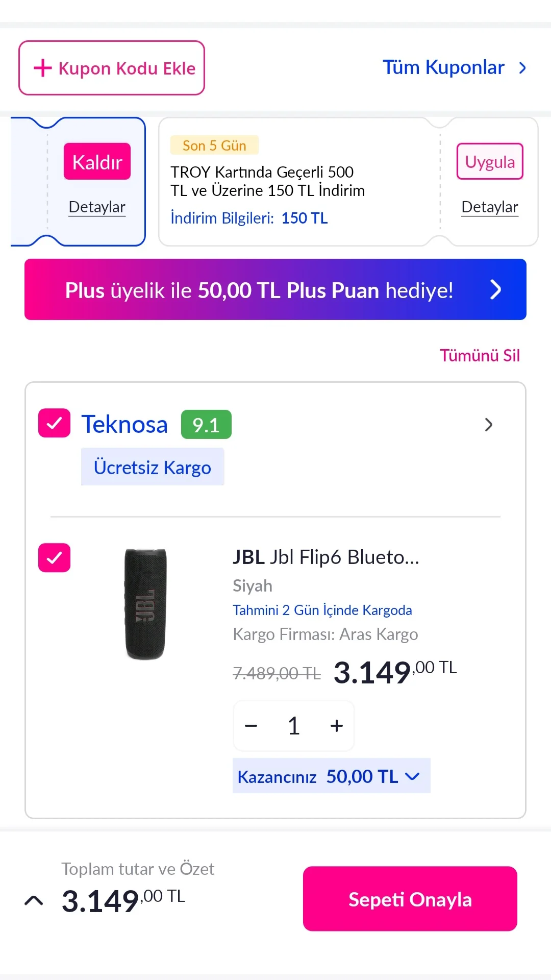This screenshot has height=980, width=551.
Task: Confirm cart with Sepeti Onayla
Action: pyautogui.click(x=410, y=899)
